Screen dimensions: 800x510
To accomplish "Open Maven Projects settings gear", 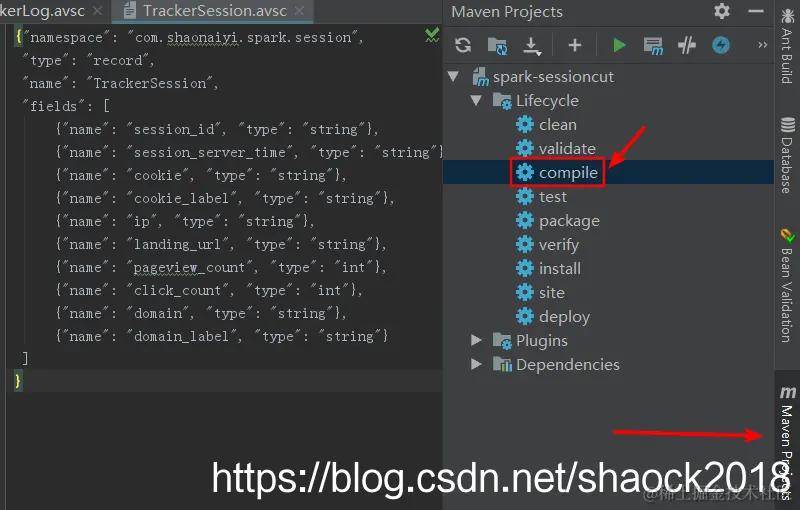I will pos(721,11).
